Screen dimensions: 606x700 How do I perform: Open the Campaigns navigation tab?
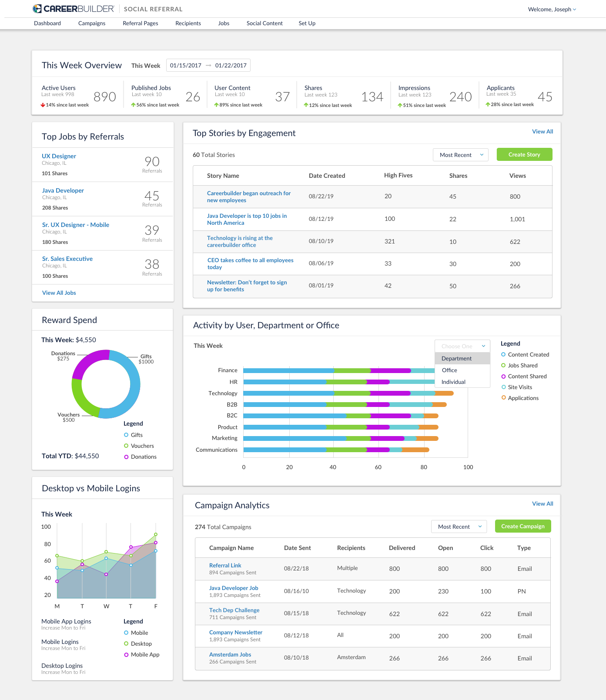click(x=92, y=23)
